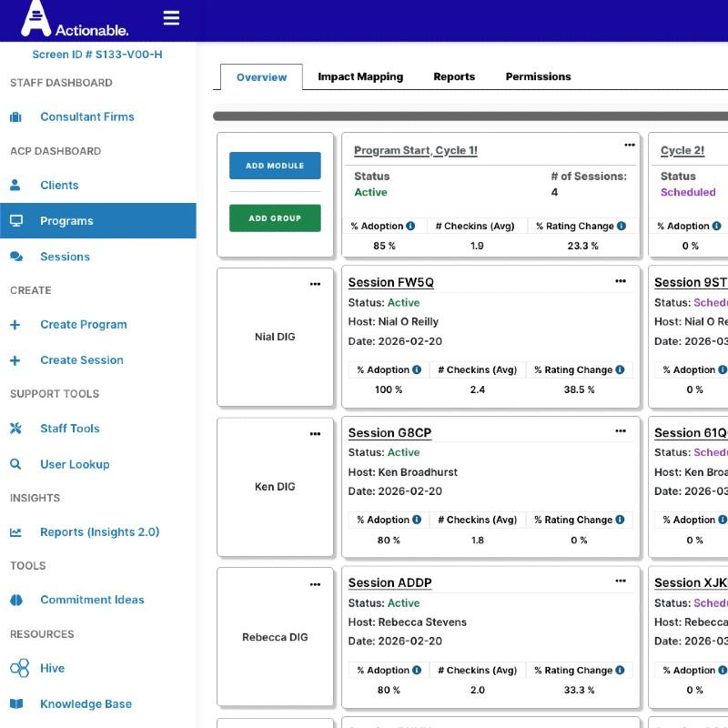Click the Programs monitor icon

tap(16, 220)
